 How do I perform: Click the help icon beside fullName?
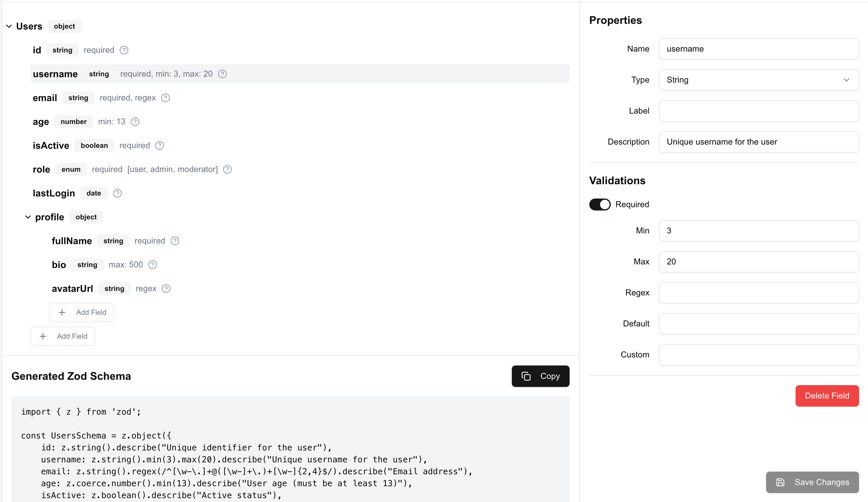pyautogui.click(x=175, y=241)
